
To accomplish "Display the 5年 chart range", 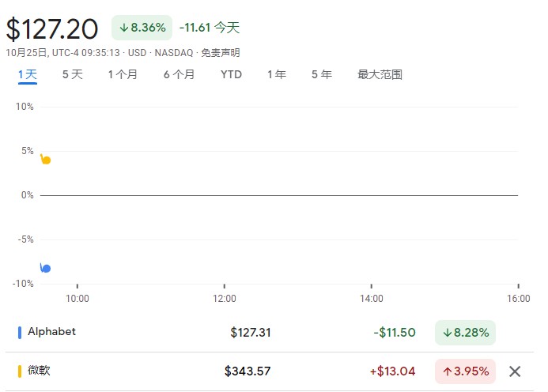I will point(321,75).
